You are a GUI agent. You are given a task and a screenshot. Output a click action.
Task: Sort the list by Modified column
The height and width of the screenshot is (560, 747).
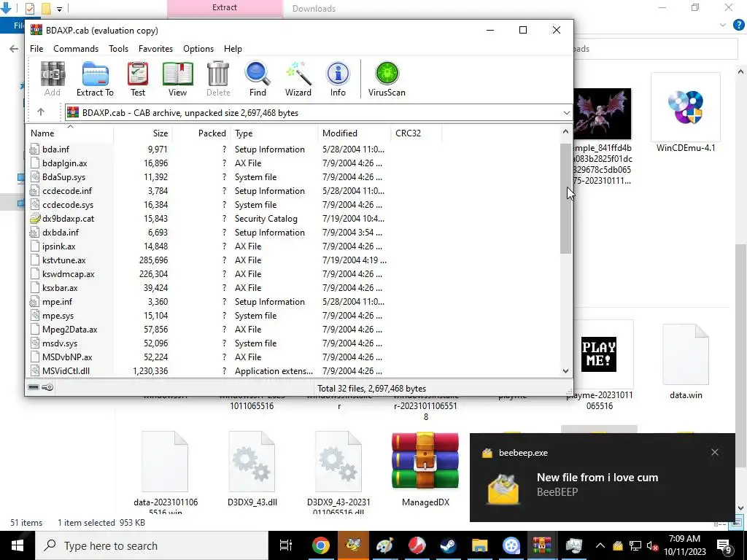tap(355, 133)
